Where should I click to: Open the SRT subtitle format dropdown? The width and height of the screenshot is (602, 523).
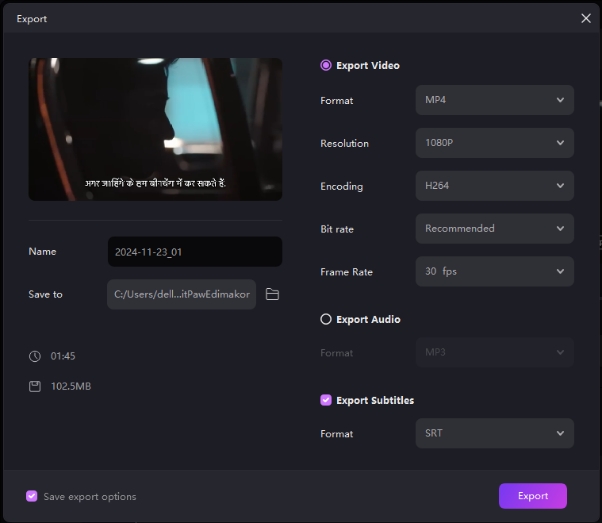point(494,433)
